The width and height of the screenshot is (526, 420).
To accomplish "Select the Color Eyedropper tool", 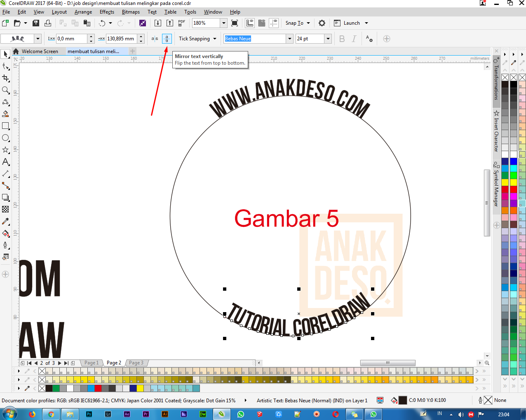I will (x=5, y=222).
